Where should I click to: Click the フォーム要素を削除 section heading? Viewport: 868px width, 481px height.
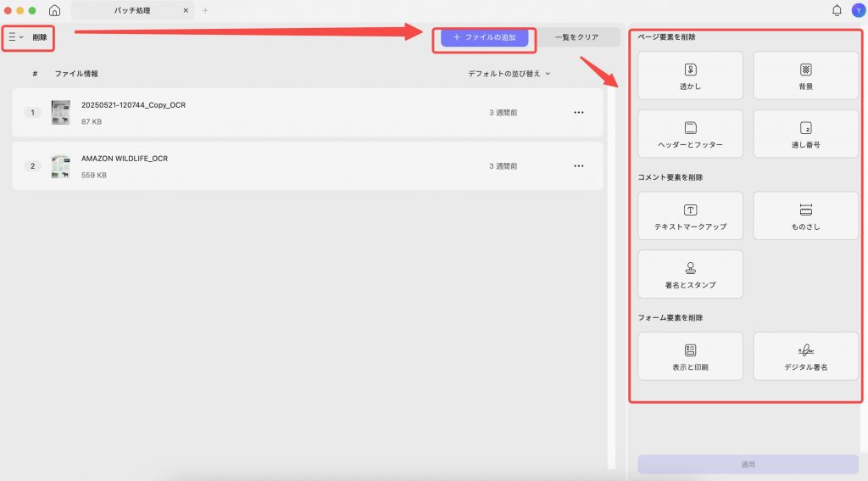coord(670,317)
